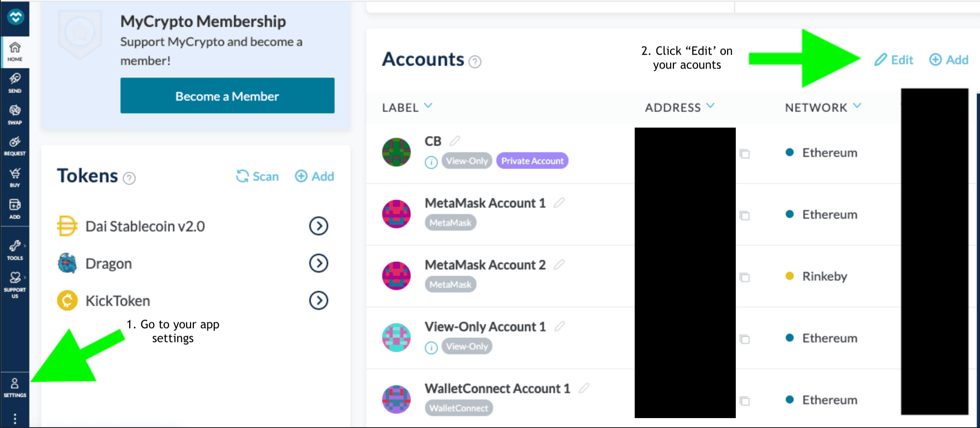Click the Accounts help question icon
Screen dimensions: 980x428
(475, 62)
